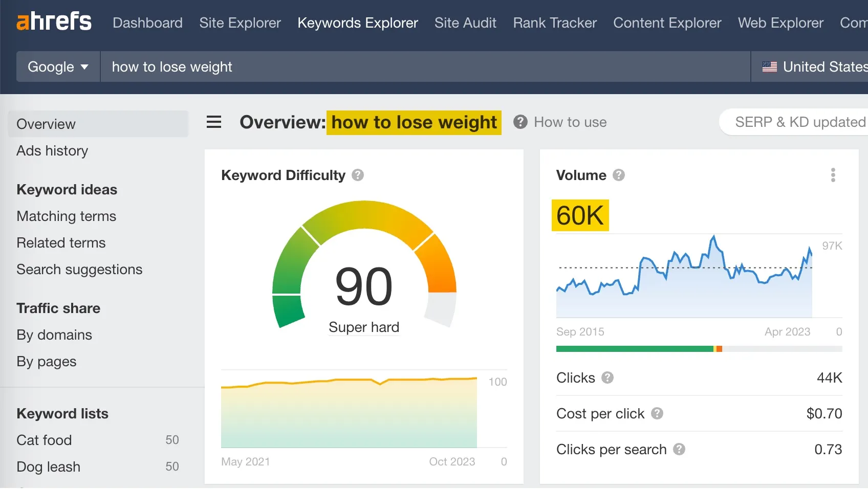Select Ads history in the sidebar
The height and width of the screenshot is (489, 868).
click(x=52, y=151)
